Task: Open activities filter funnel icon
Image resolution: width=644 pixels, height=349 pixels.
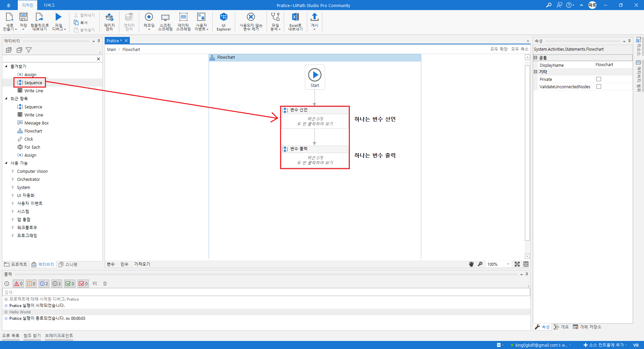Action: pyautogui.click(x=29, y=50)
